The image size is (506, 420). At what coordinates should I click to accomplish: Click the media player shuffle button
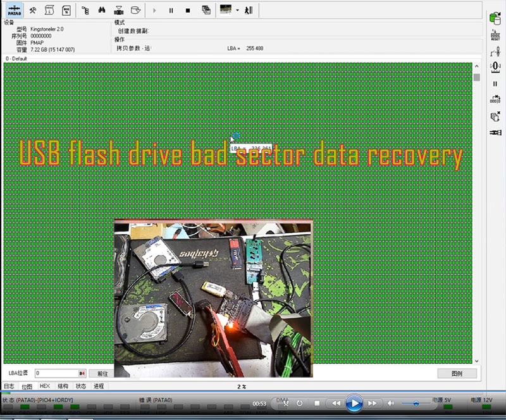point(285,403)
